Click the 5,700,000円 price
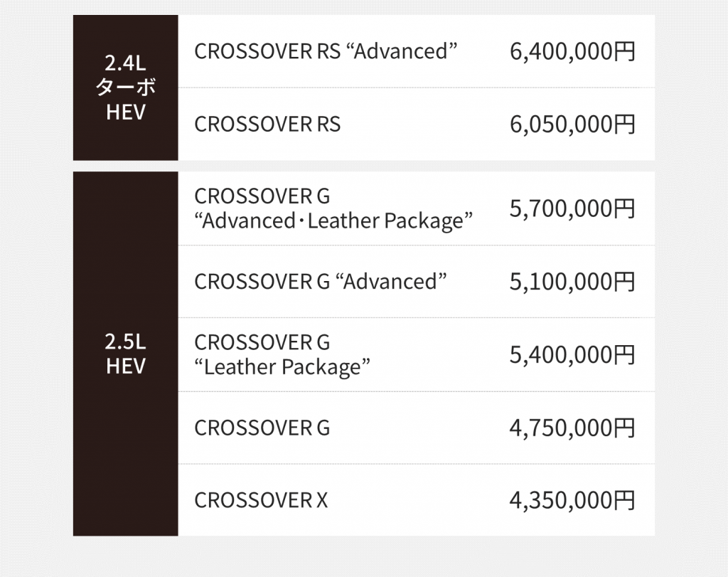This screenshot has width=728, height=577. coord(572,208)
